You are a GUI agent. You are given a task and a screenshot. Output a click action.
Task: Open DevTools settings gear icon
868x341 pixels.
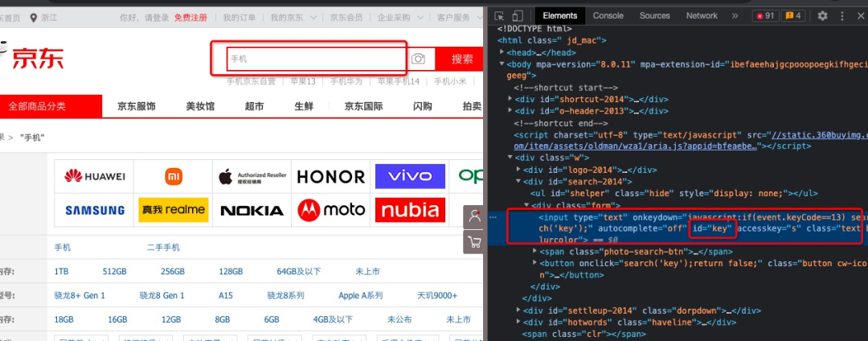pyautogui.click(x=823, y=15)
